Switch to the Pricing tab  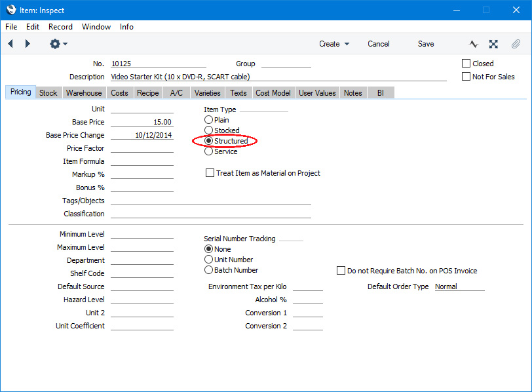[x=21, y=92]
